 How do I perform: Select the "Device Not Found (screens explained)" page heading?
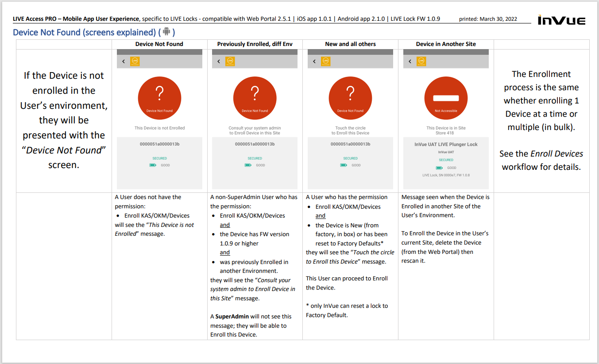click(94, 32)
